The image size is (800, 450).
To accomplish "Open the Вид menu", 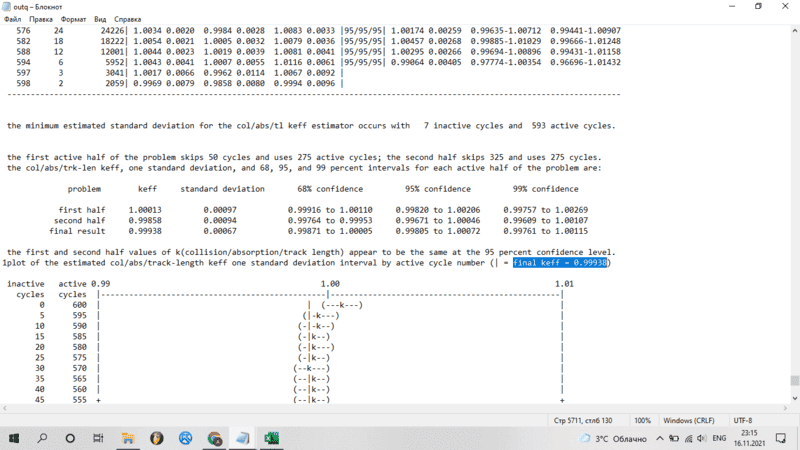I will 101,19.
